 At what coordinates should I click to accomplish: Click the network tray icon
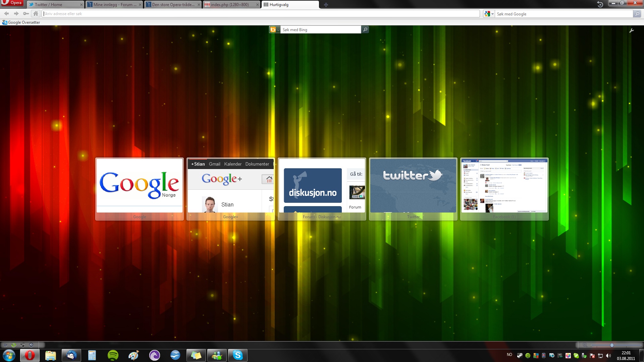[x=600, y=356]
